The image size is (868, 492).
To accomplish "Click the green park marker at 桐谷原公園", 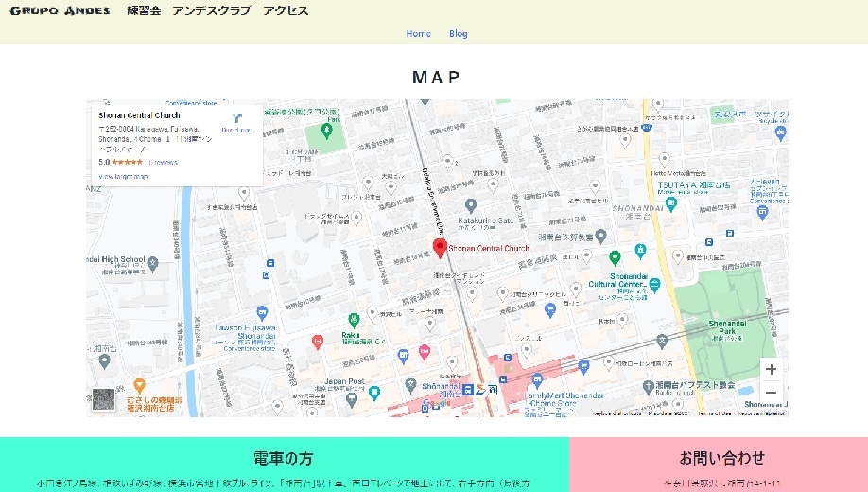I will pyautogui.click(x=326, y=131).
